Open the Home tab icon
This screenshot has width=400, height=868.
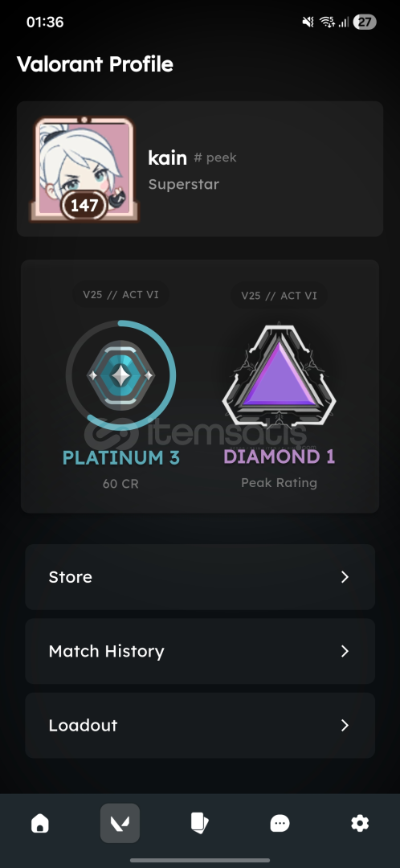coord(40,823)
